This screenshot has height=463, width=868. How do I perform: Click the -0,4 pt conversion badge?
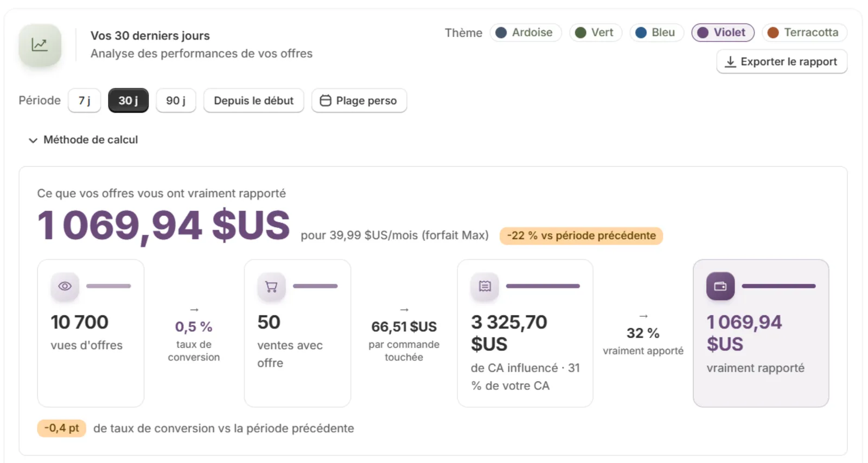pyautogui.click(x=62, y=428)
